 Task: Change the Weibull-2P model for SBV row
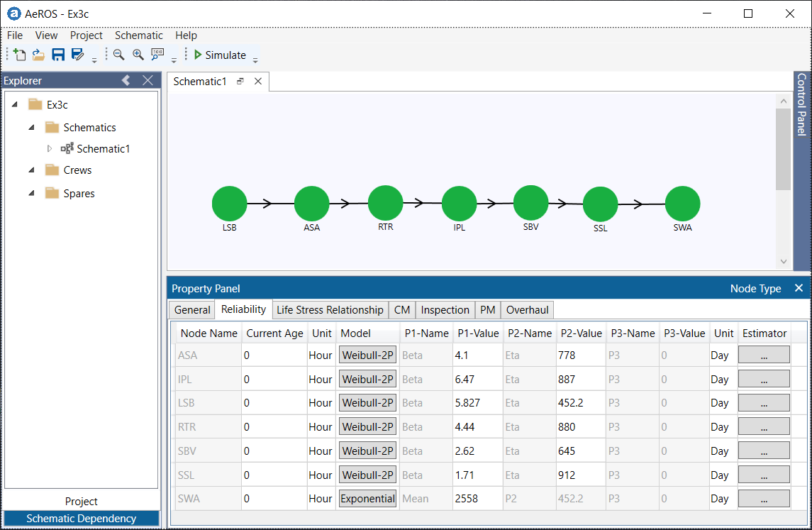pos(367,451)
